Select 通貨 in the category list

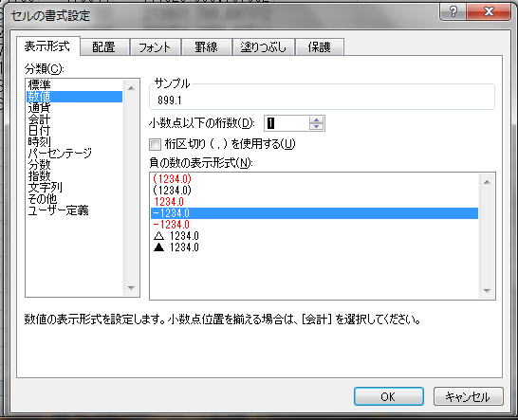39,108
